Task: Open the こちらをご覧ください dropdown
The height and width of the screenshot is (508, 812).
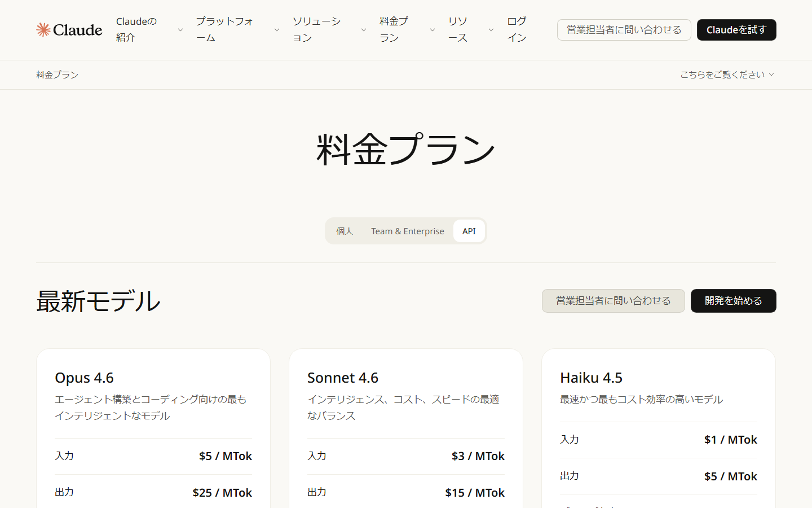Action: tap(727, 75)
